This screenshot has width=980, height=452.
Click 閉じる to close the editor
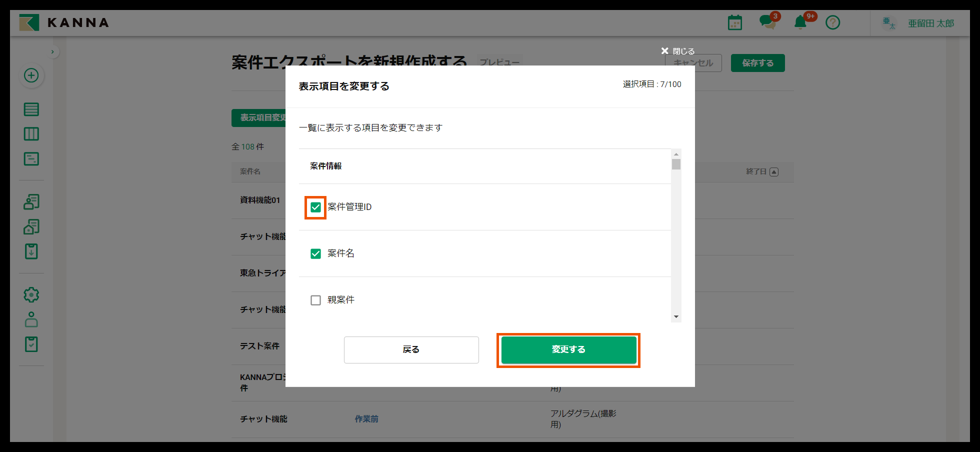(678, 50)
